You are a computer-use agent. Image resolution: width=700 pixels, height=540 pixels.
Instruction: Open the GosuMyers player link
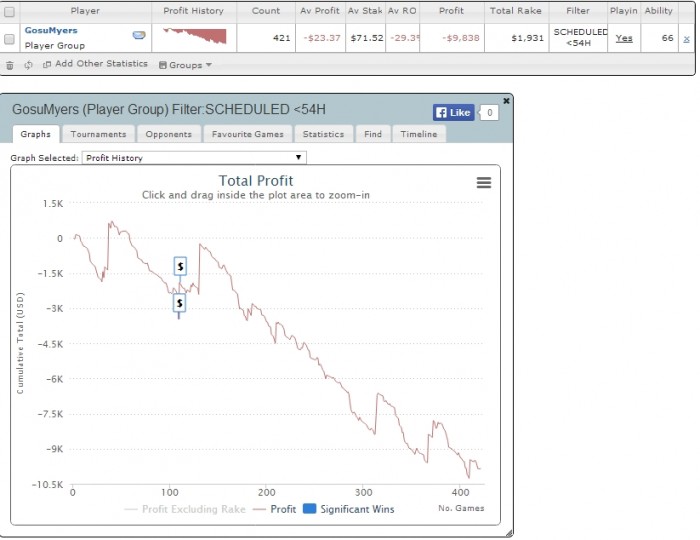[51, 30]
